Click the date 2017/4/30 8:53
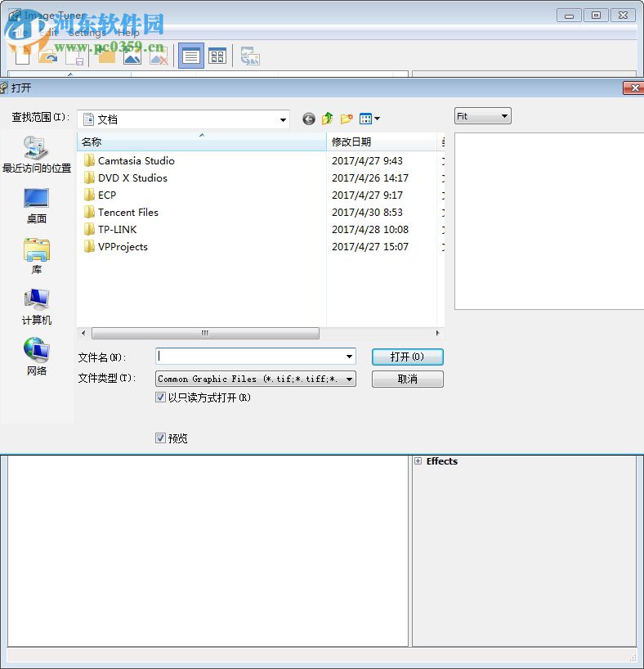The image size is (644, 669). [367, 212]
